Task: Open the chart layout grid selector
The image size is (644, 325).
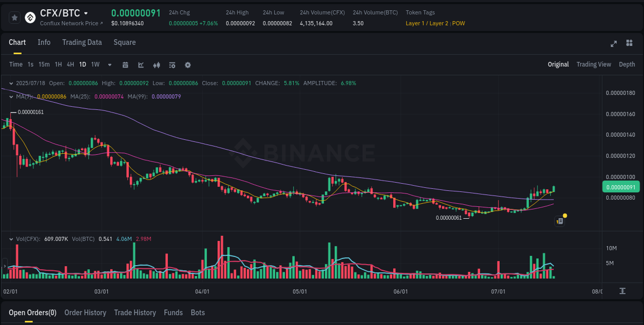Action: click(x=629, y=44)
